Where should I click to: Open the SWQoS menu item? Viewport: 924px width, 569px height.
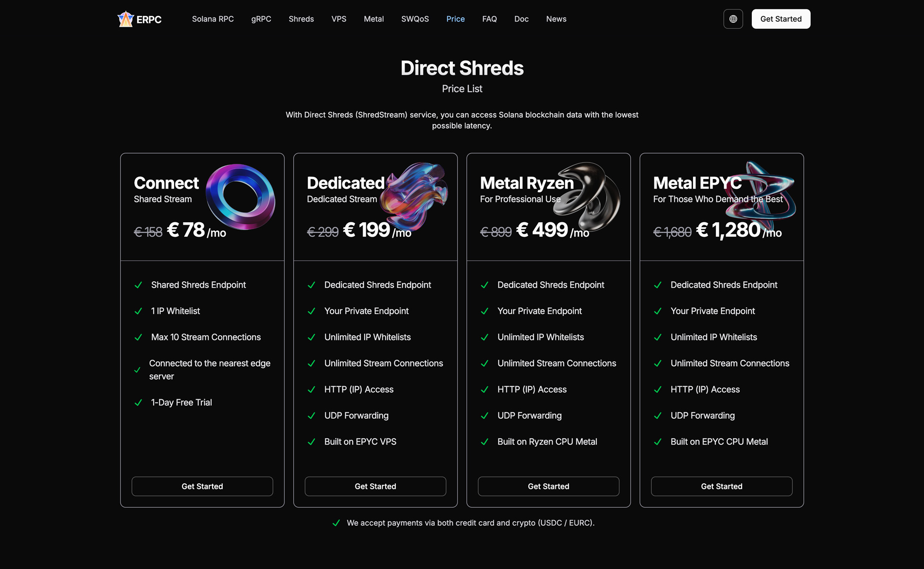pyautogui.click(x=415, y=19)
